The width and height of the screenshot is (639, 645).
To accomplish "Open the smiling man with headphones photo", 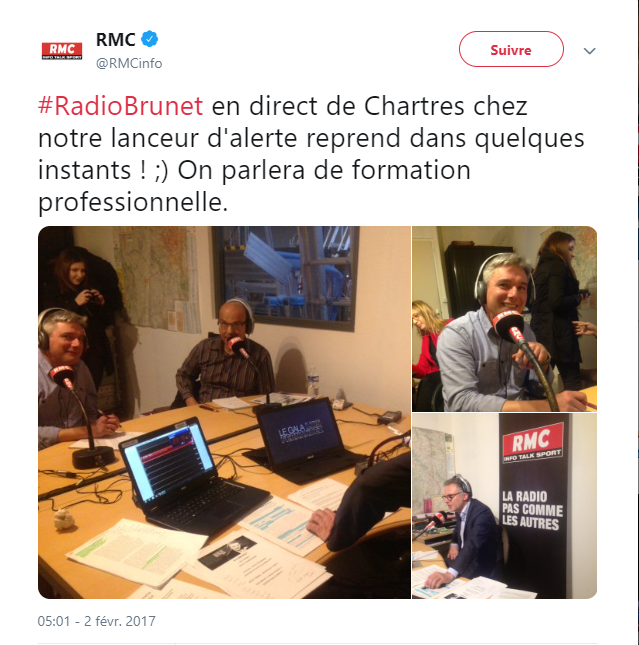I will click(x=504, y=319).
